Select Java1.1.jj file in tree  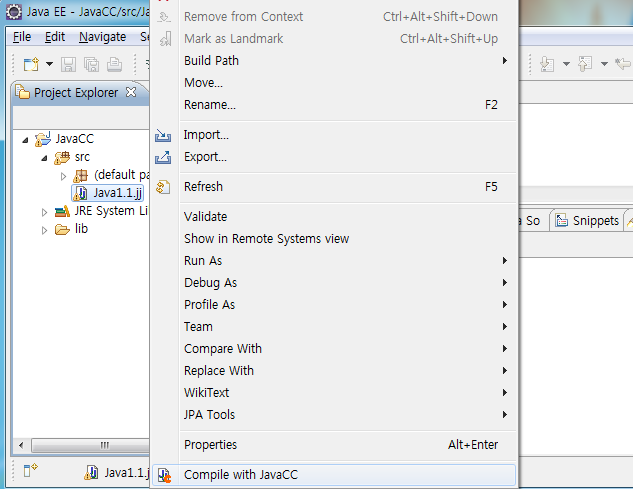point(108,193)
